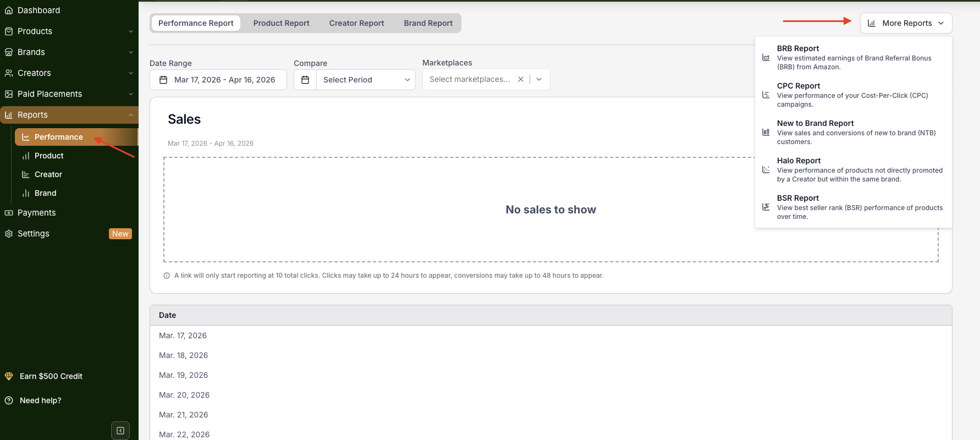
Task: Click the New badge next to Settings
Action: click(x=120, y=234)
